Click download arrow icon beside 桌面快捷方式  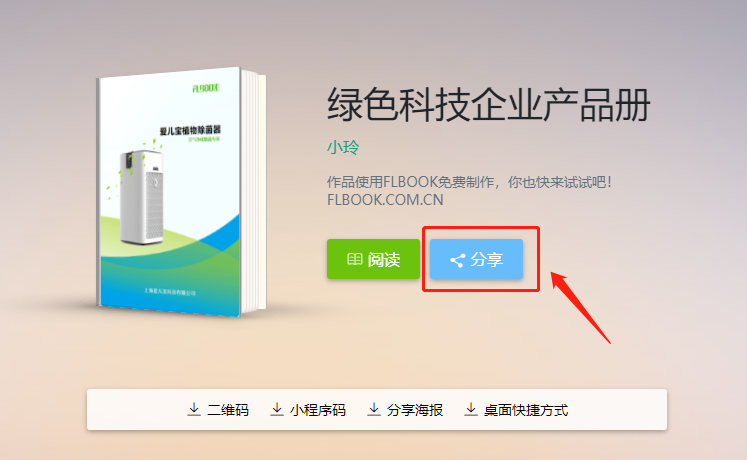pyautogui.click(x=471, y=410)
